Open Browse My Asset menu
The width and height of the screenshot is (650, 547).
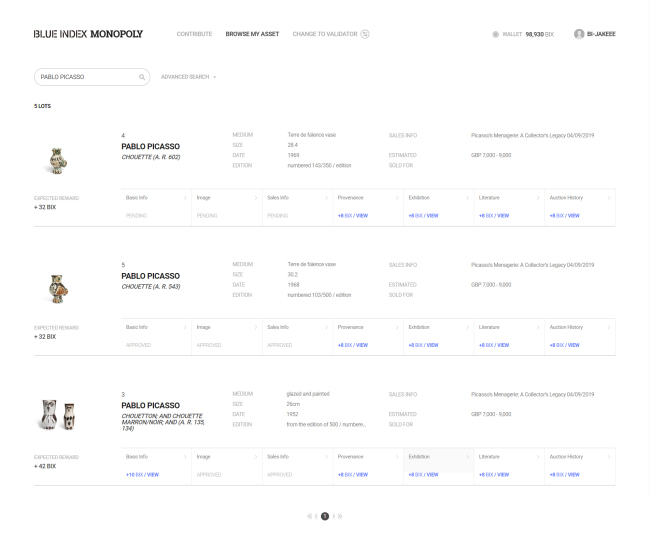252,34
